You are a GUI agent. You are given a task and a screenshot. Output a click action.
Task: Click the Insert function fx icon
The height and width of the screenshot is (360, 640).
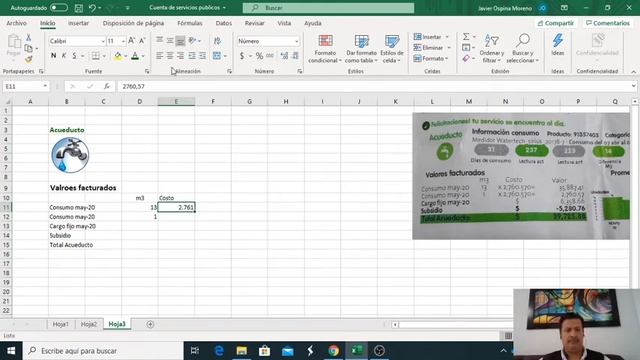coord(107,87)
